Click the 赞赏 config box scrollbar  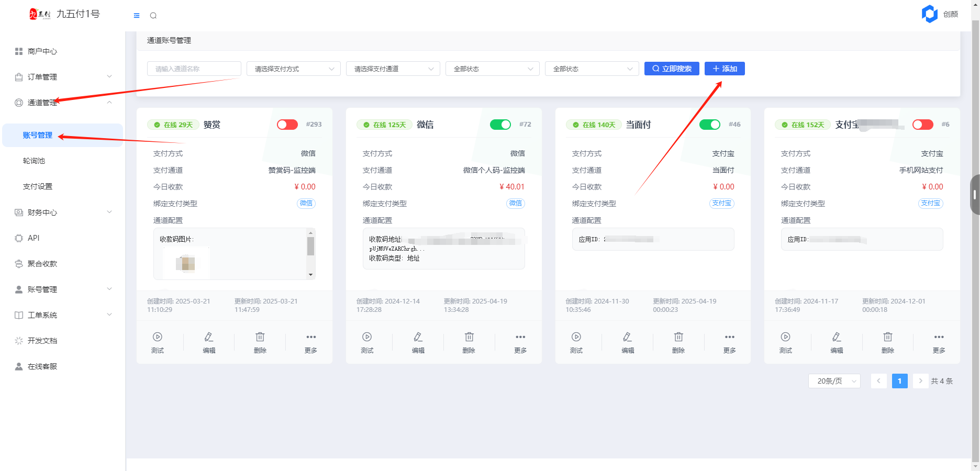(x=310, y=246)
